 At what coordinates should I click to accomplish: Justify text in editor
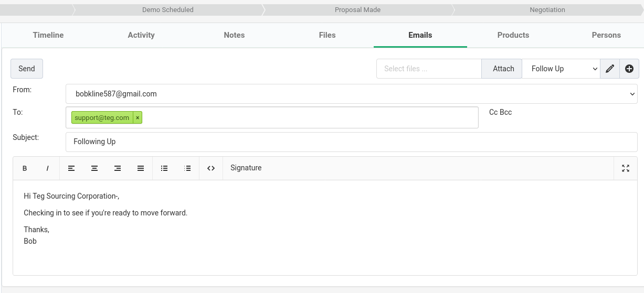coord(141,168)
